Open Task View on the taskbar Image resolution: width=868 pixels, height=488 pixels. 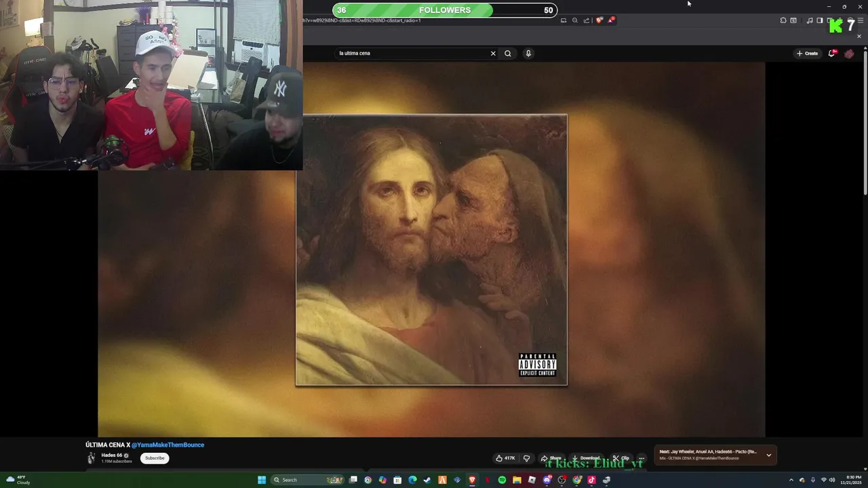click(353, 480)
